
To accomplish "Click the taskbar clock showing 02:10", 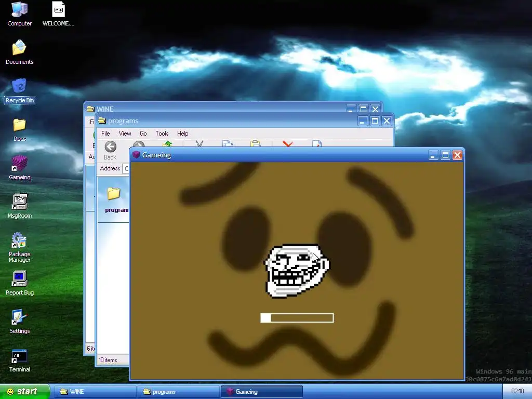I will 517,392.
